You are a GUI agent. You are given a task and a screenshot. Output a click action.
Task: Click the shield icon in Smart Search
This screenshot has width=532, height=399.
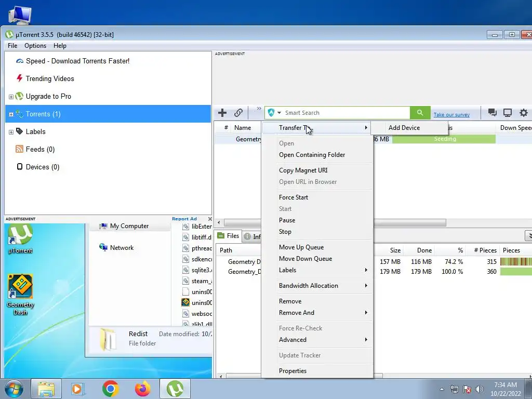coord(271,113)
